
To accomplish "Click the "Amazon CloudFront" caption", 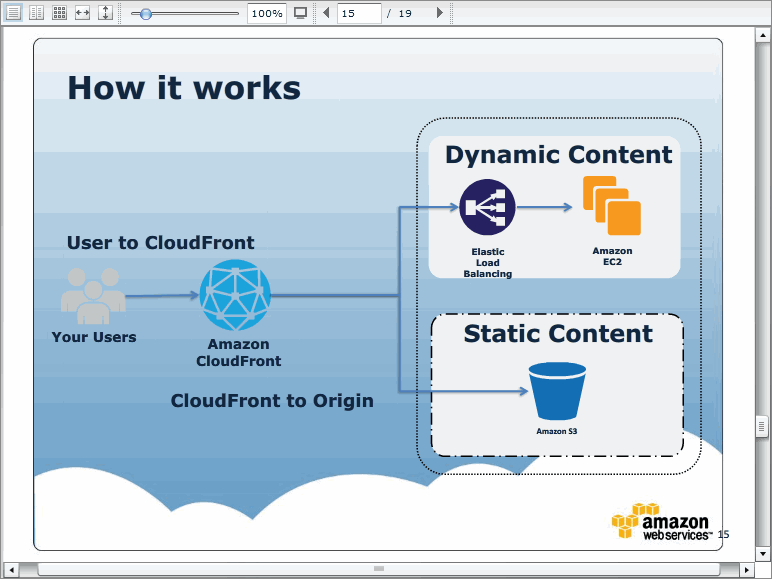I will tap(239, 353).
